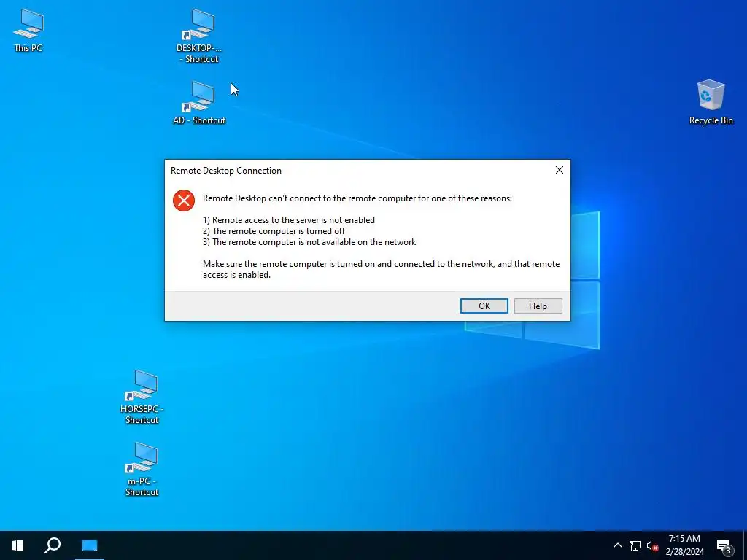Select the AD - Shortcut icon
Screen dimensions: 747x560
tap(199, 104)
